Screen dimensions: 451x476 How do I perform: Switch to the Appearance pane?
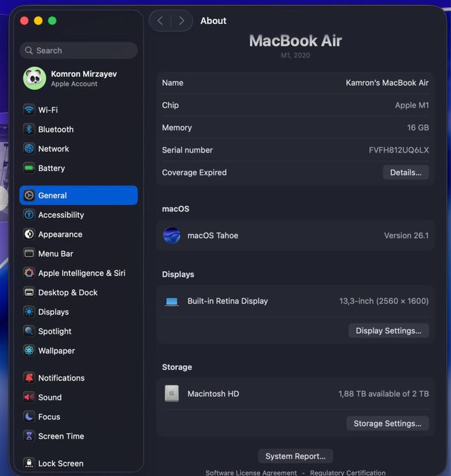(x=78, y=234)
